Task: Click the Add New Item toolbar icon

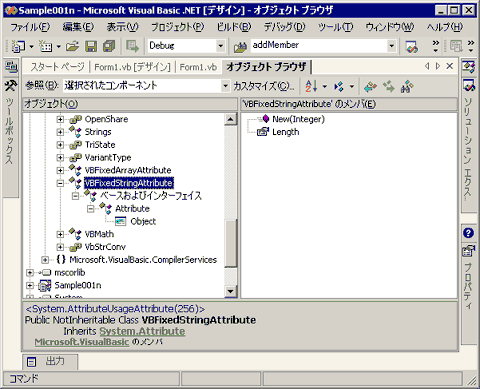Action: click(45, 46)
